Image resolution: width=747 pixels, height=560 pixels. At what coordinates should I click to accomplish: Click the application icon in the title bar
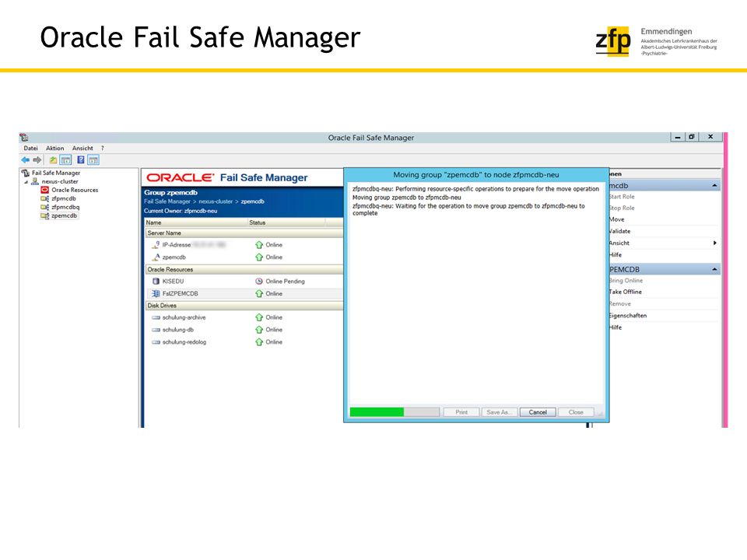pyautogui.click(x=24, y=138)
